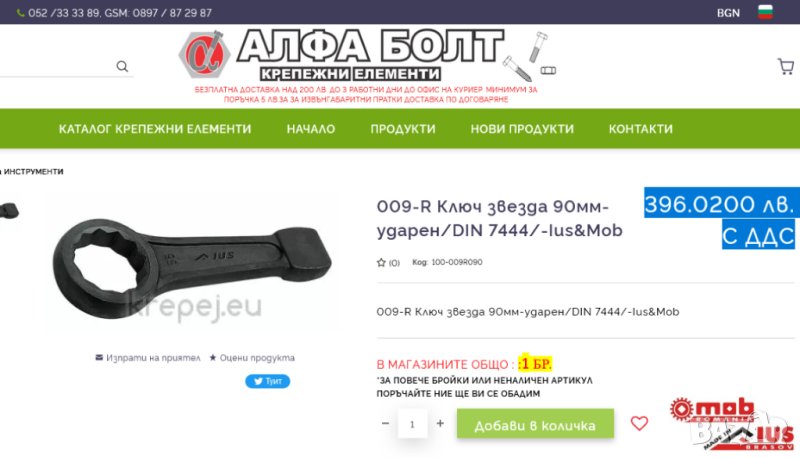
Task: Click Изпрати на приятел link
Action: click(148, 358)
